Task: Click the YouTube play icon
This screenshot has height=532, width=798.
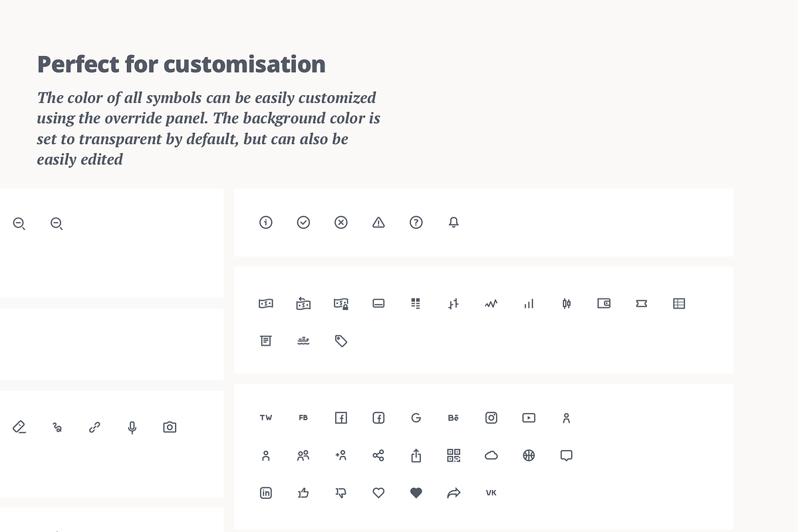Action: (529, 418)
